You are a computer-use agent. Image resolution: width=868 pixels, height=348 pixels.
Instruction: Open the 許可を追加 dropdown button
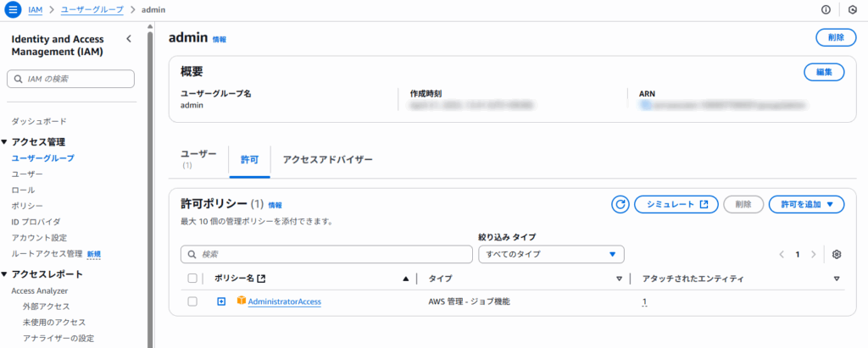807,204
